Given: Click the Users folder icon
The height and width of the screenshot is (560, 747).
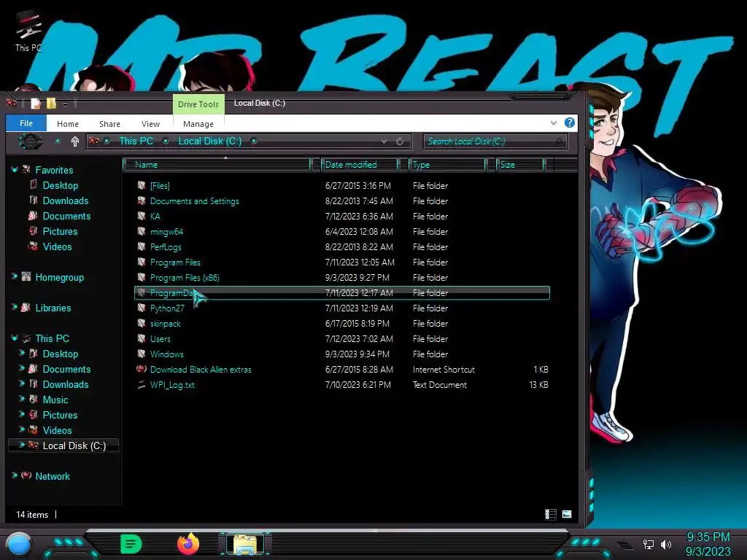Looking at the screenshot, I should [x=142, y=338].
